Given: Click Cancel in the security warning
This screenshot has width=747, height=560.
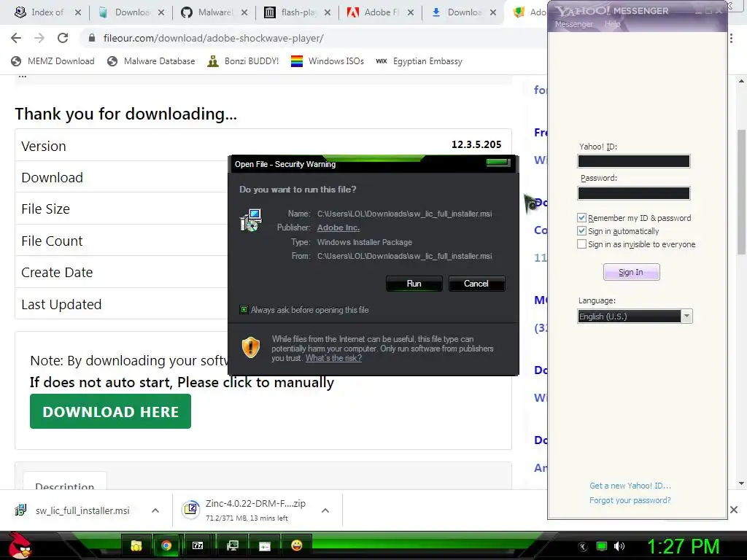Looking at the screenshot, I should [476, 284].
